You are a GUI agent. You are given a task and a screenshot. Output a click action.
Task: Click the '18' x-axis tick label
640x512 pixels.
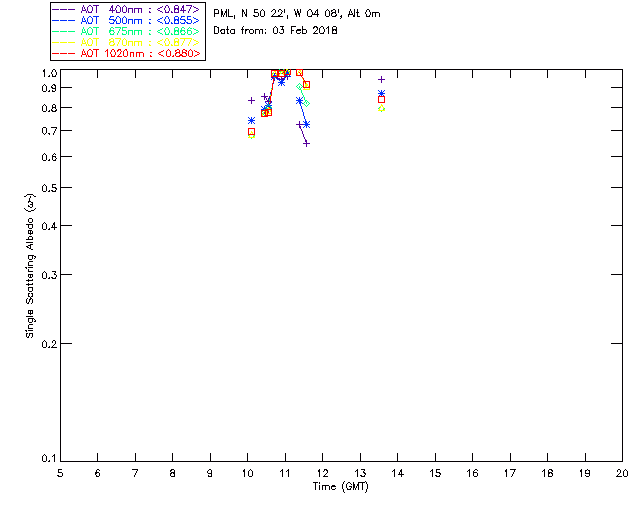pyautogui.click(x=547, y=473)
